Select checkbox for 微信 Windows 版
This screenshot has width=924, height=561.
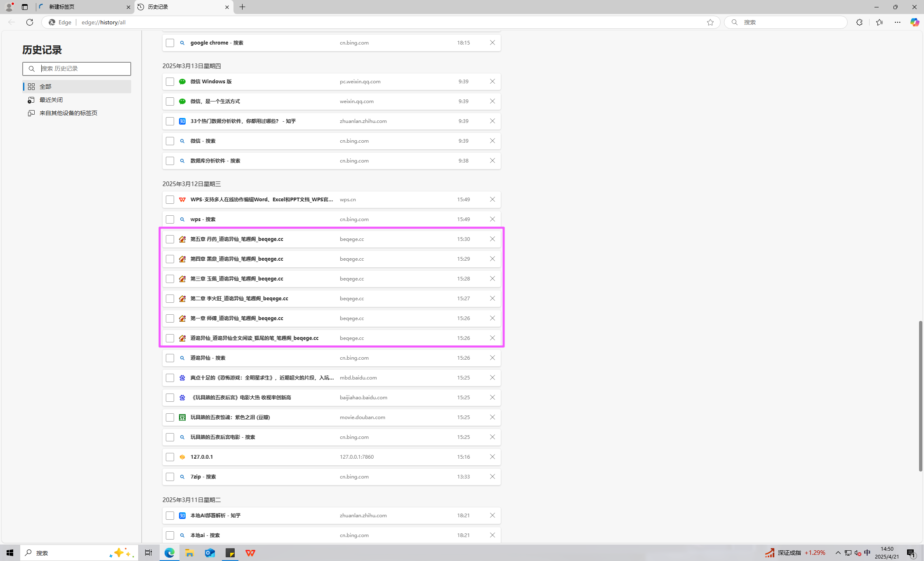170,82
